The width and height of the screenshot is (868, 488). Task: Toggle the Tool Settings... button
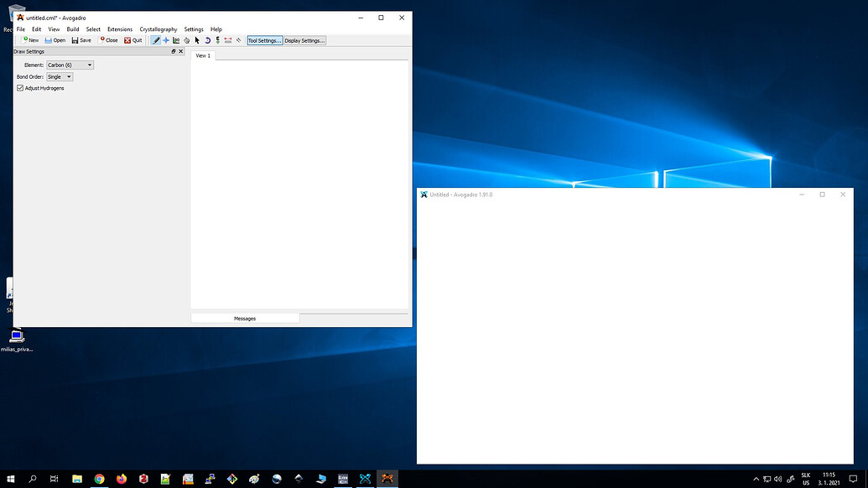click(x=265, y=40)
